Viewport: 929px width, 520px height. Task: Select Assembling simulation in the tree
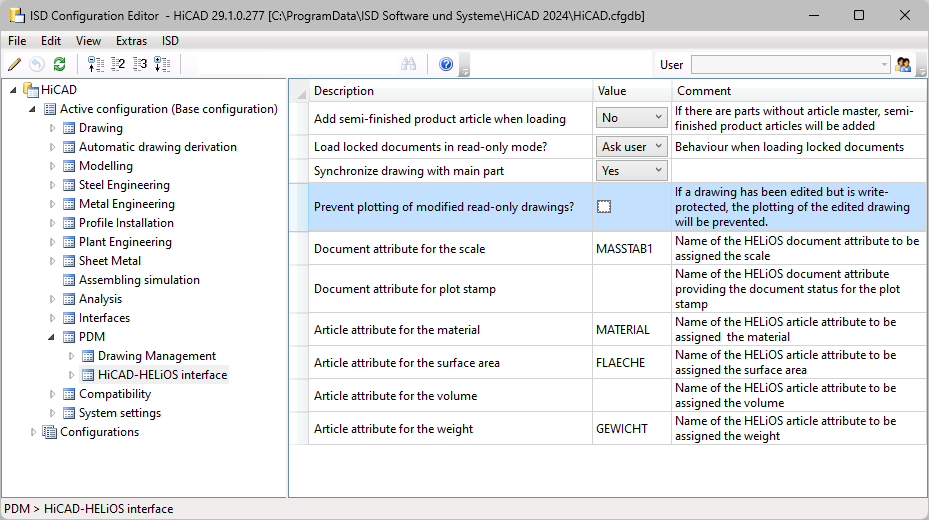pyautogui.click(x=139, y=280)
